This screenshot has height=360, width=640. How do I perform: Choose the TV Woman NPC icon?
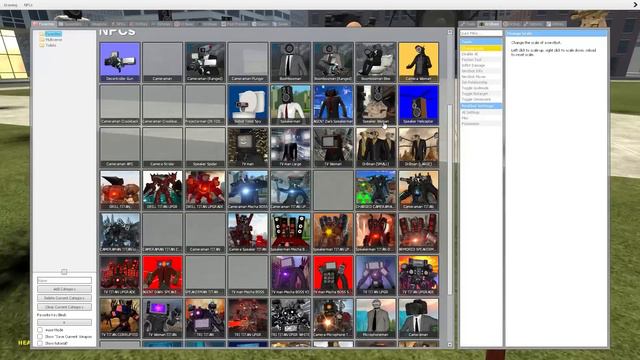pyautogui.click(x=333, y=147)
